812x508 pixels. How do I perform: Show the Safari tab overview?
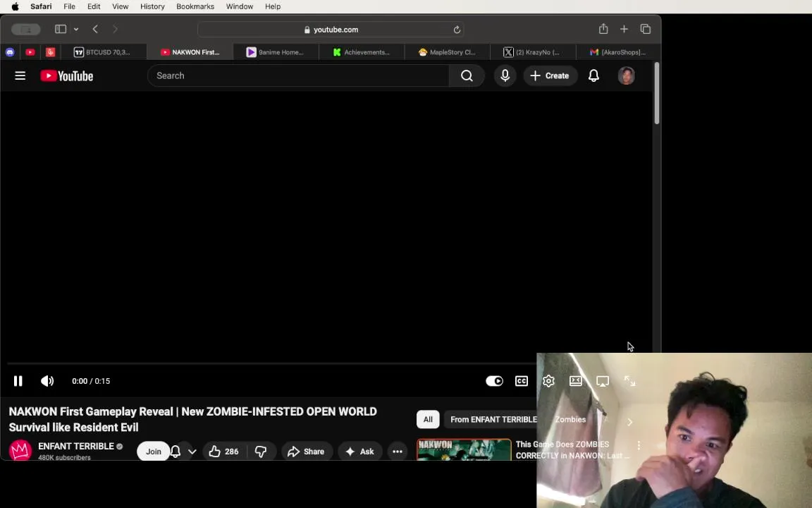pyautogui.click(x=645, y=29)
